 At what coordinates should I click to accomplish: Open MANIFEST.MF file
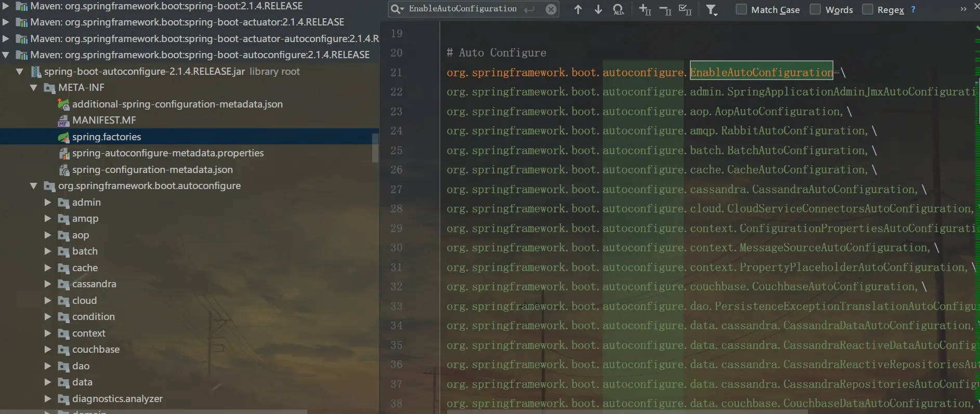104,120
